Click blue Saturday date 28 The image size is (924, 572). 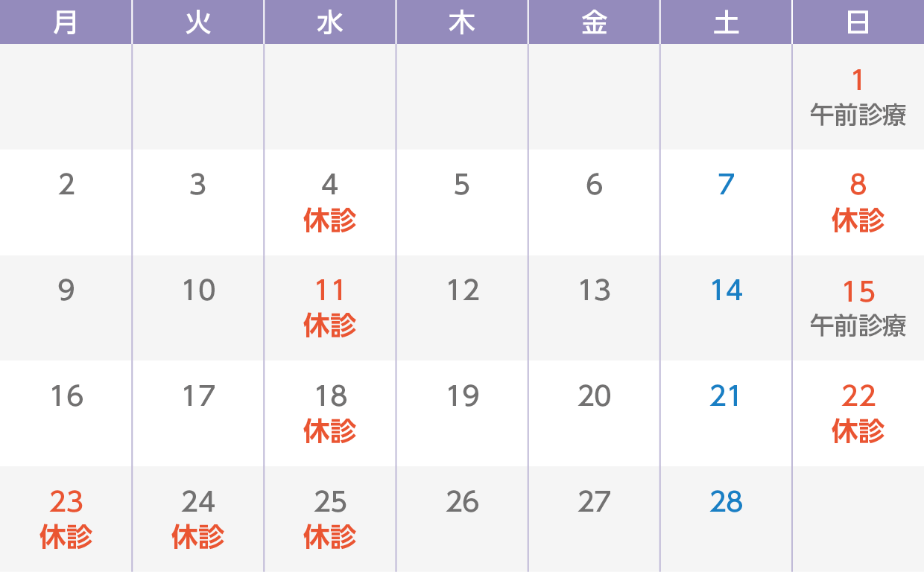click(x=726, y=502)
